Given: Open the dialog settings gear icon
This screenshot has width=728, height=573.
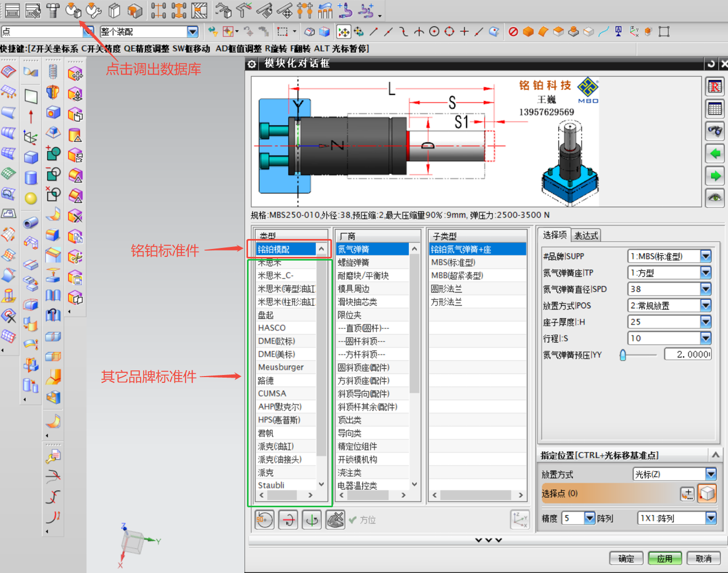Looking at the screenshot, I should 252,64.
